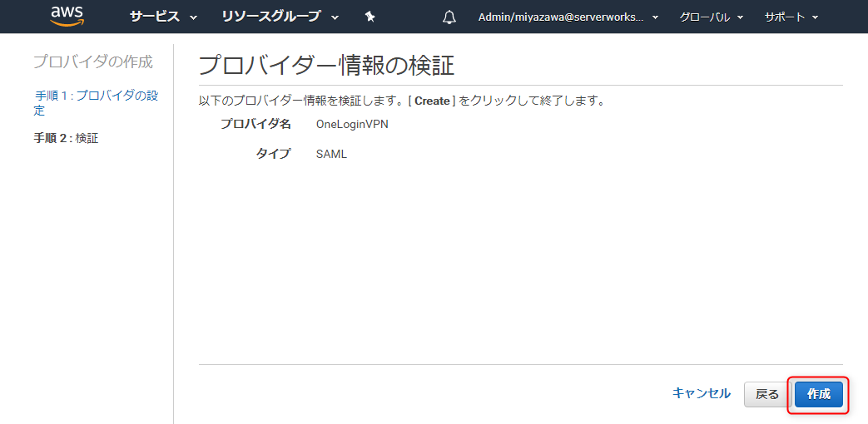
Task: Click the 作成 button
Action: click(819, 395)
